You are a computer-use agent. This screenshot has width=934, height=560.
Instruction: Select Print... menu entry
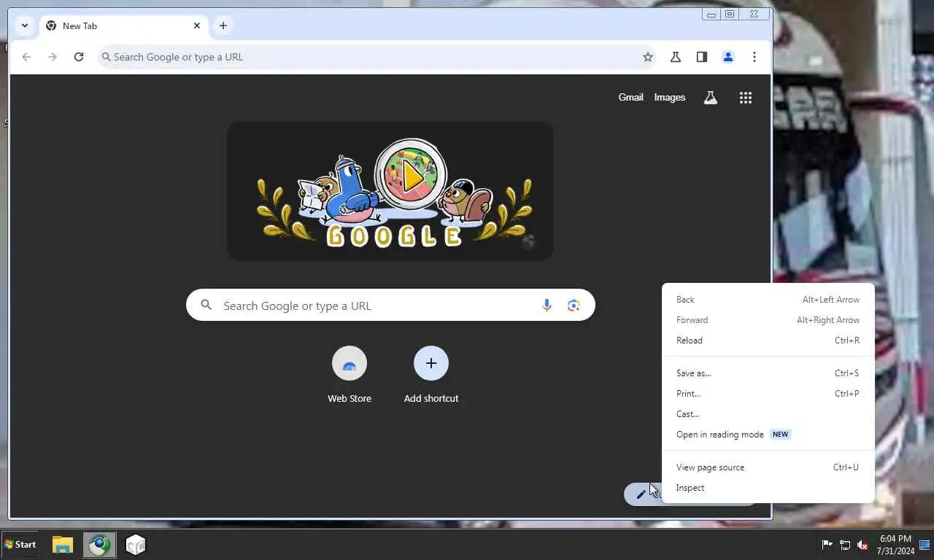point(768,394)
